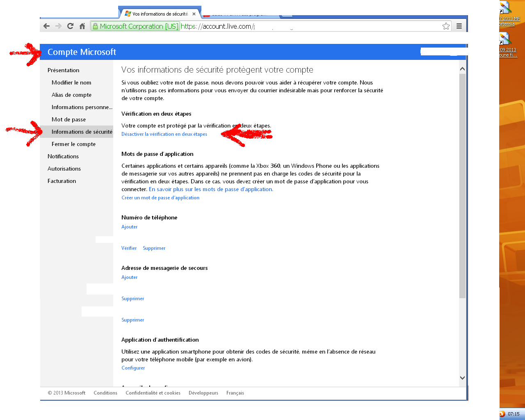This screenshot has height=420, width=525.
Task: Click 'Désactiver la vérification en deux étapes'
Action: click(164, 134)
